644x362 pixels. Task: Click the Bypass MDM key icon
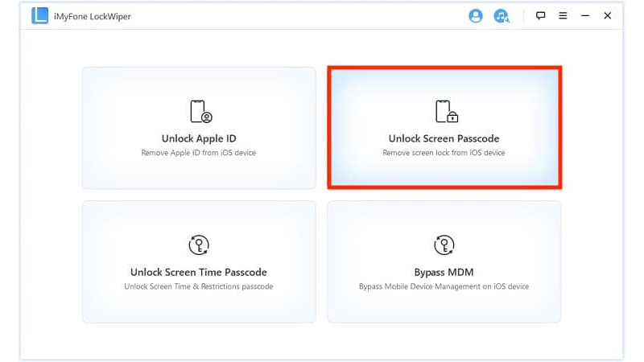(444, 245)
